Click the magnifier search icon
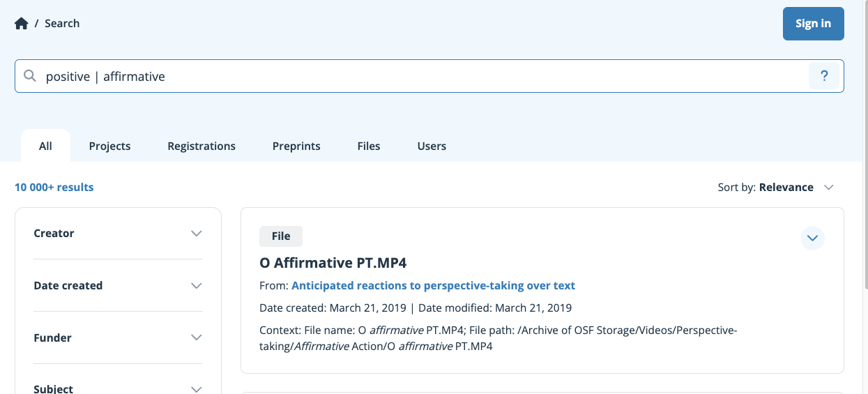 (30, 76)
